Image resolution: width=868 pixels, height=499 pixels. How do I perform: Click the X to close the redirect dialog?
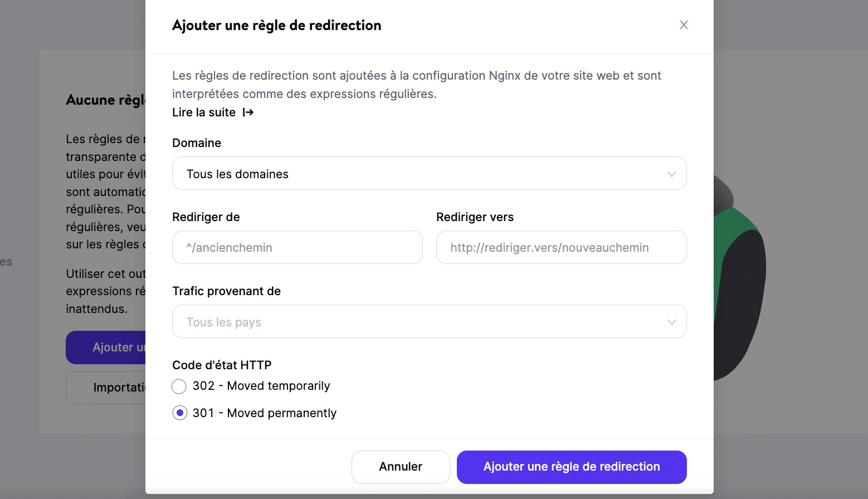[684, 25]
